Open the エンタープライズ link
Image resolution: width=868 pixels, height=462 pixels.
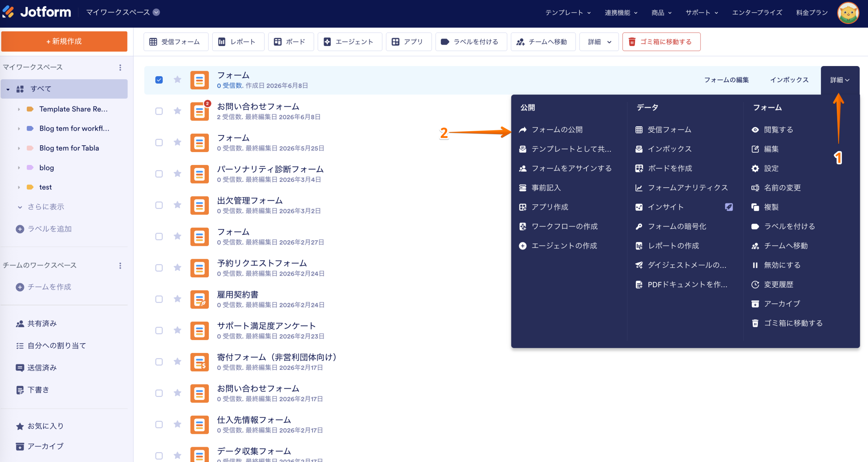pyautogui.click(x=757, y=13)
